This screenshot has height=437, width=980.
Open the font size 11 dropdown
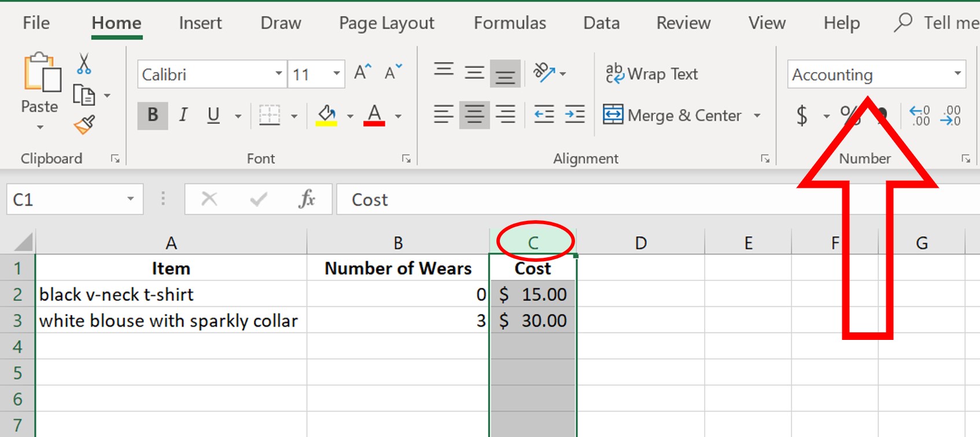[x=336, y=74]
